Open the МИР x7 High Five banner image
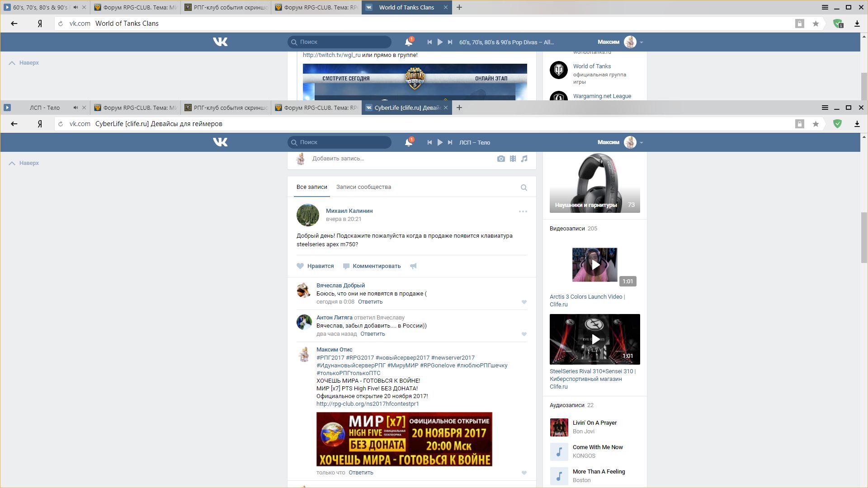The width and height of the screenshot is (868, 488). [x=404, y=439]
